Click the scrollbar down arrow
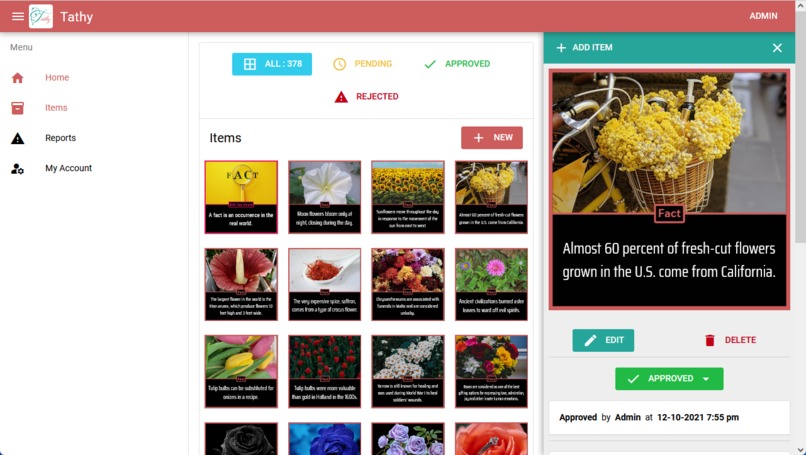This screenshot has height=455, width=806. pyautogui.click(x=800, y=450)
